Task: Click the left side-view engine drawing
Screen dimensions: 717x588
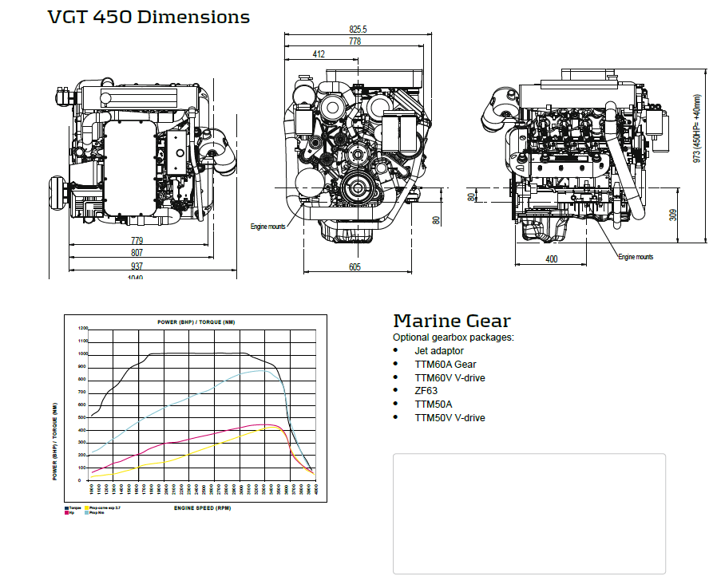Action: click(145, 153)
